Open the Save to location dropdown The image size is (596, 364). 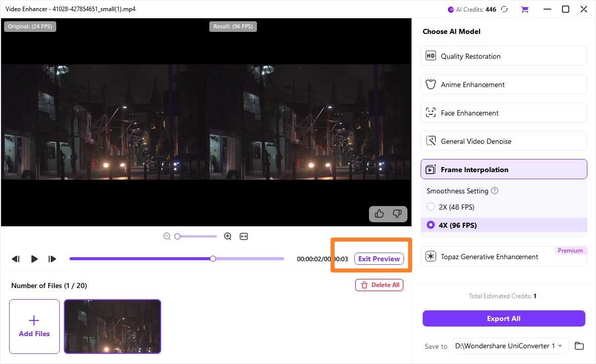(510, 346)
